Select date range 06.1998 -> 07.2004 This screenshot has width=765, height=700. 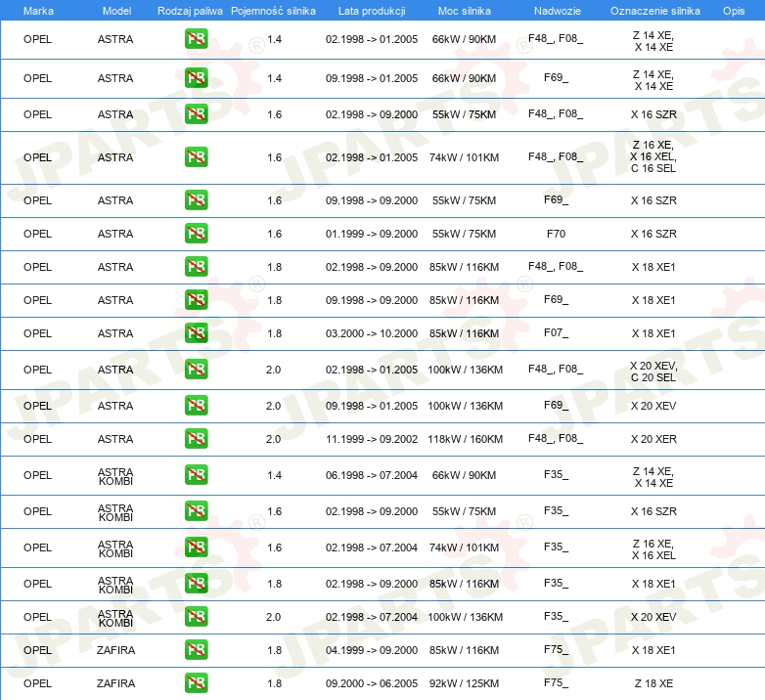pyautogui.click(x=372, y=475)
